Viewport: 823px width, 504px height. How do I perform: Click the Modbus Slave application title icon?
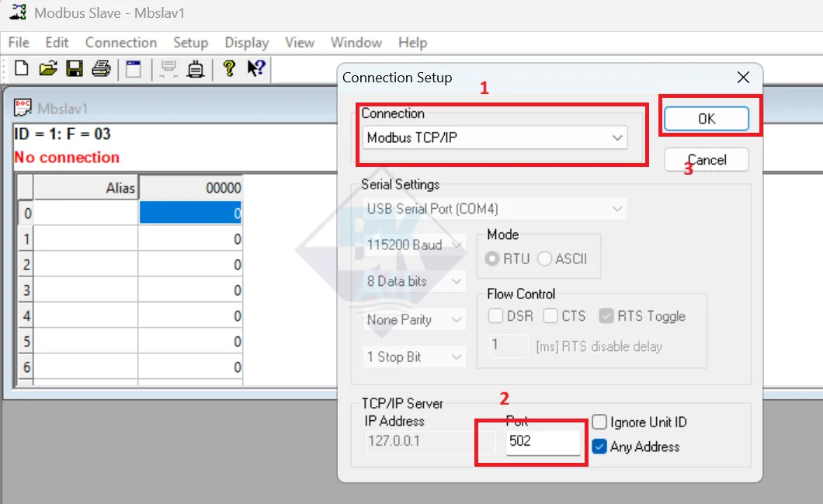tap(18, 12)
